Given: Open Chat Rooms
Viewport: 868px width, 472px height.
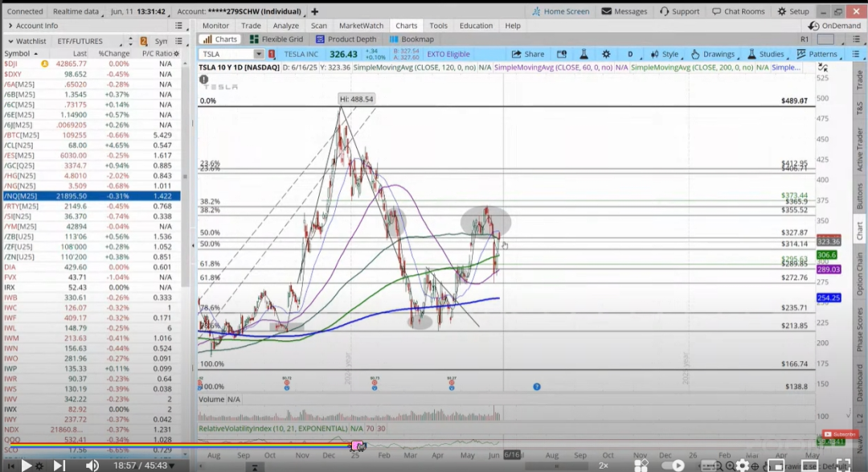Looking at the screenshot, I should click(738, 11).
